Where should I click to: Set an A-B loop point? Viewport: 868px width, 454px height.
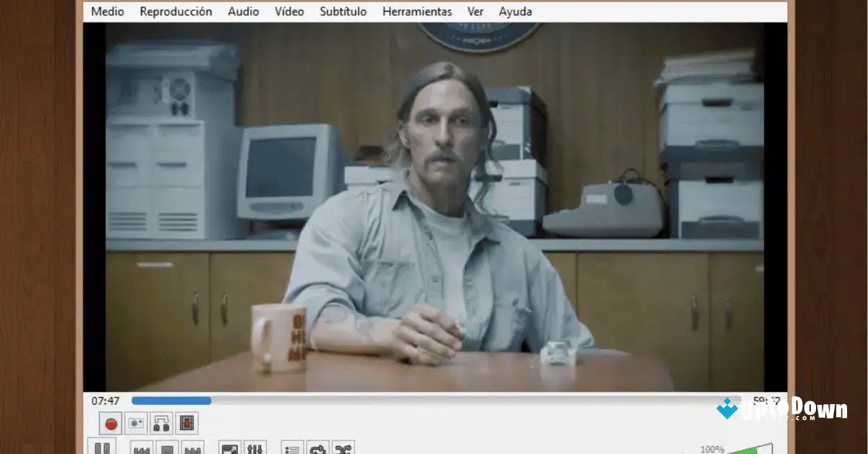[x=161, y=424]
